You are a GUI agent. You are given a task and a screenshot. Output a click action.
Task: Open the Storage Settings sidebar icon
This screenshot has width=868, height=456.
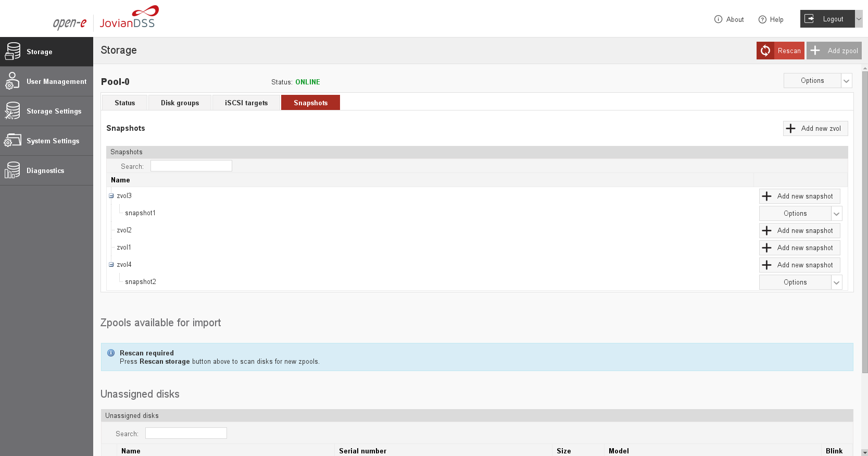[x=12, y=111]
